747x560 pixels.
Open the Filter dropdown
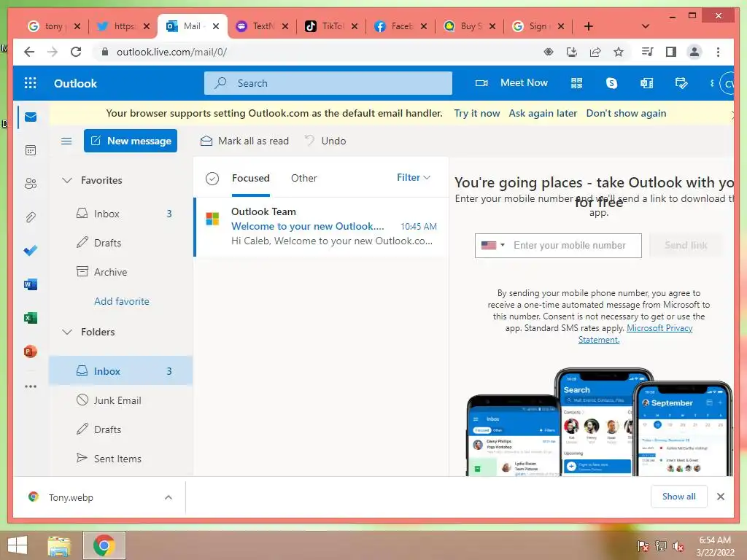(414, 178)
